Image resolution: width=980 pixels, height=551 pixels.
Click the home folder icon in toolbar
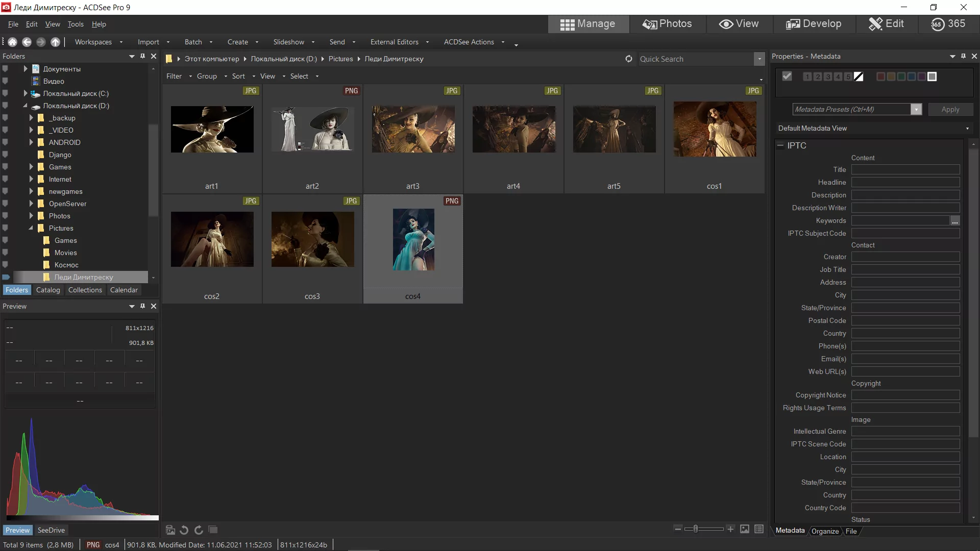click(13, 42)
